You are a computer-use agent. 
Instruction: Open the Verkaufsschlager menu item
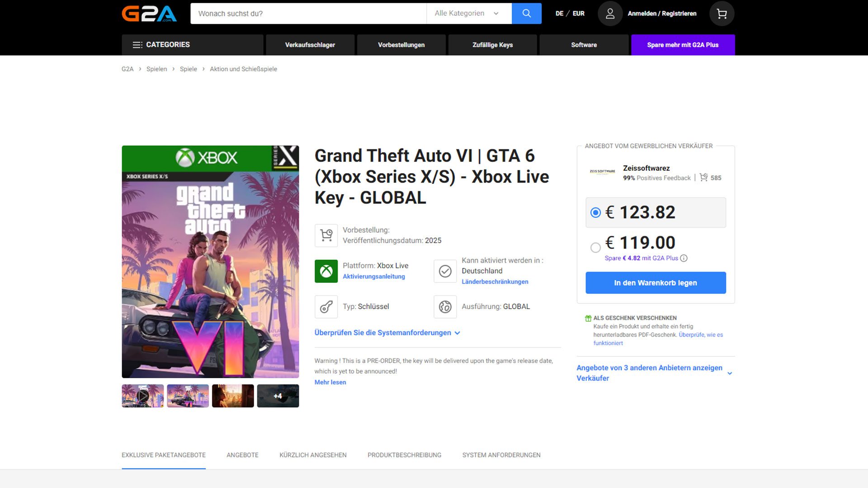click(310, 45)
